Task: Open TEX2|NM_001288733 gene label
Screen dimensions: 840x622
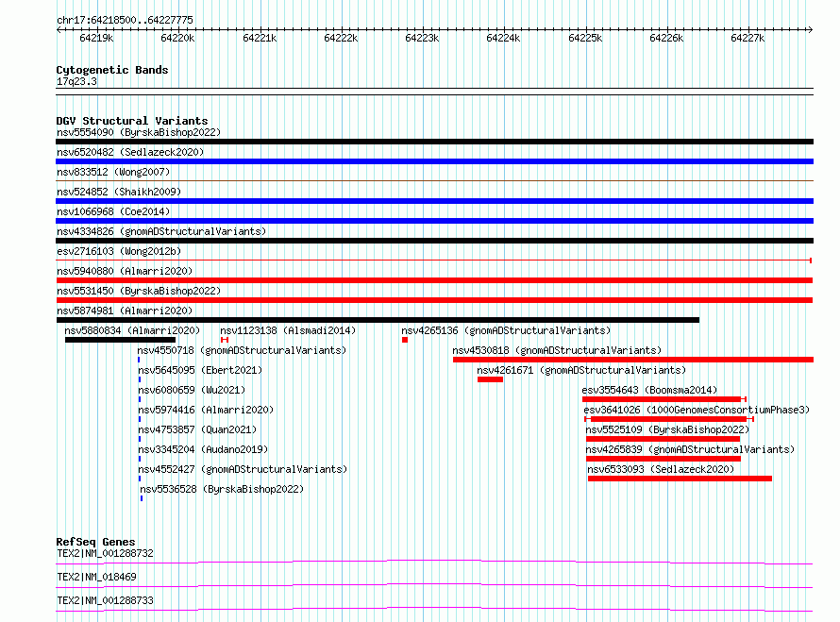Action: pos(105,600)
